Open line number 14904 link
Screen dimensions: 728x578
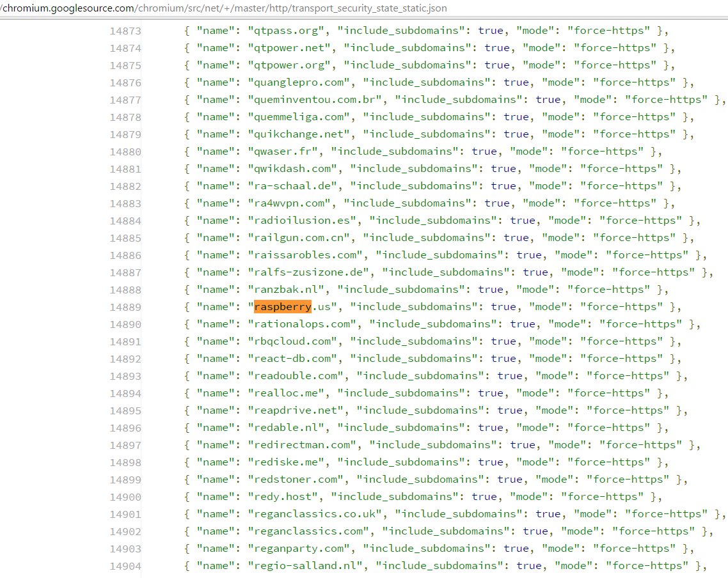pos(125,566)
